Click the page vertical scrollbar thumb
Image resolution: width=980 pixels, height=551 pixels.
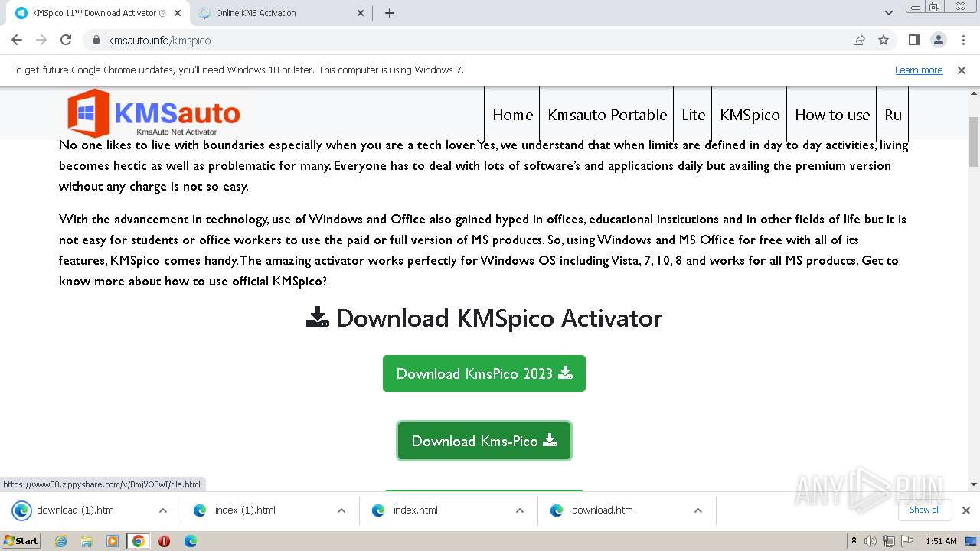[974, 142]
